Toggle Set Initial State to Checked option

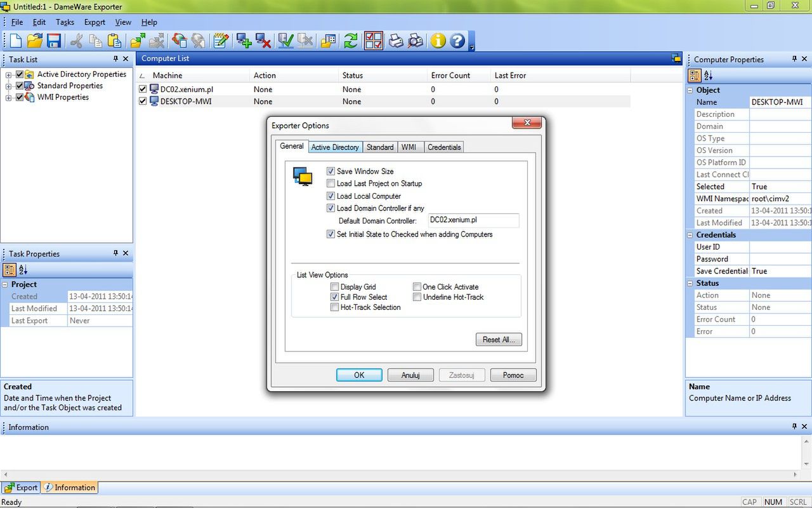[x=331, y=234]
